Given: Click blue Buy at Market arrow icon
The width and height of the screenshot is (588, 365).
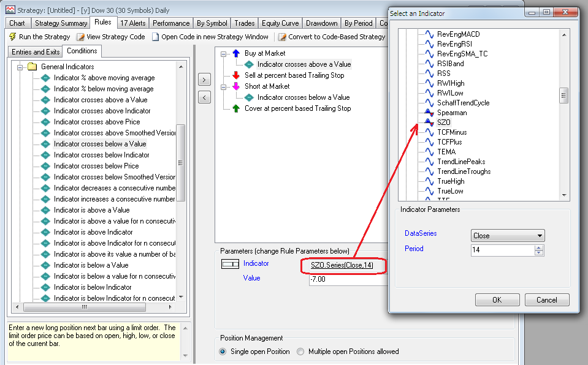Looking at the screenshot, I should (236, 54).
